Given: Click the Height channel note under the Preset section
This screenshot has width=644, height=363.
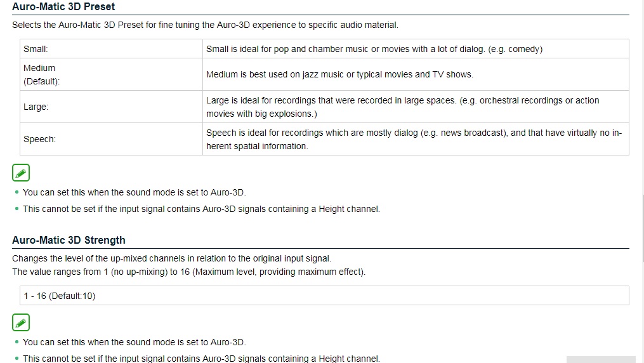Looking at the screenshot, I should 201,209.
